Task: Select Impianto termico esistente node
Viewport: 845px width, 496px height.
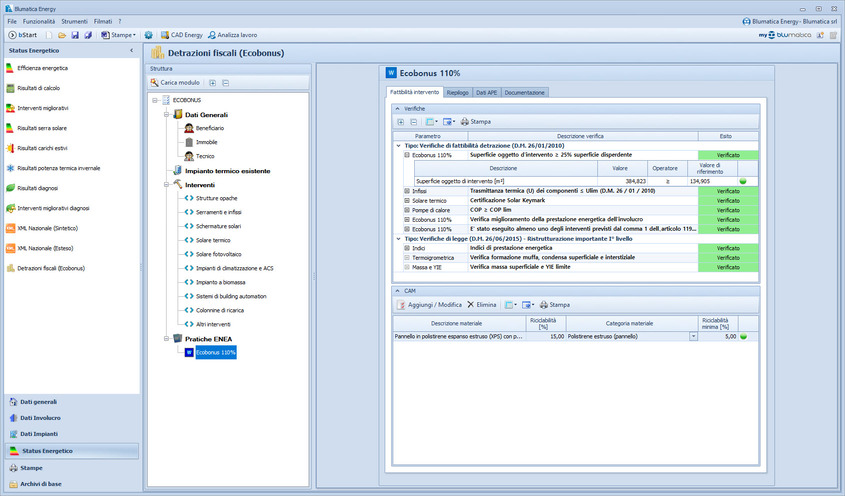Action: [227, 171]
